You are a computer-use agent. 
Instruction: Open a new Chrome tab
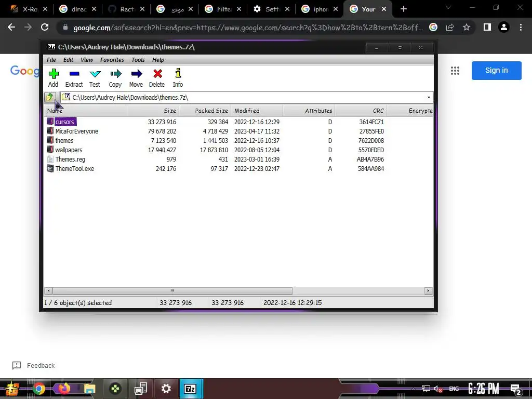[403, 9]
